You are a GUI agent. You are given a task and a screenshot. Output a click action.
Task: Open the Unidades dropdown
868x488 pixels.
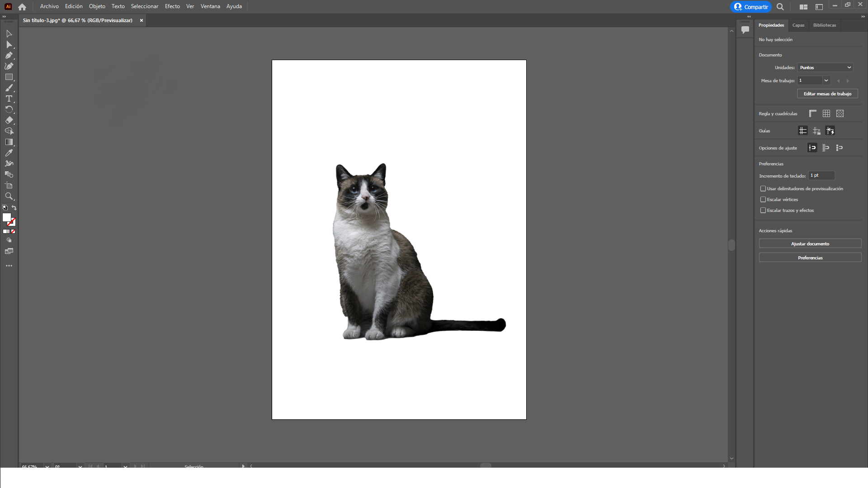pyautogui.click(x=825, y=67)
